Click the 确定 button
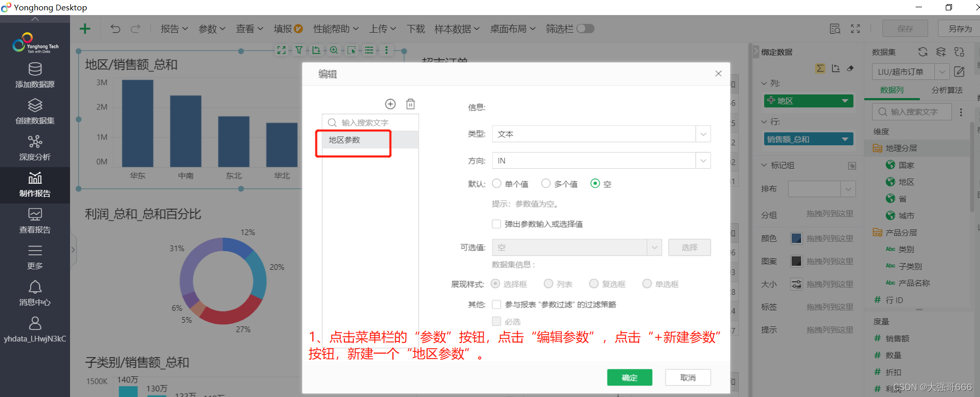 point(630,377)
